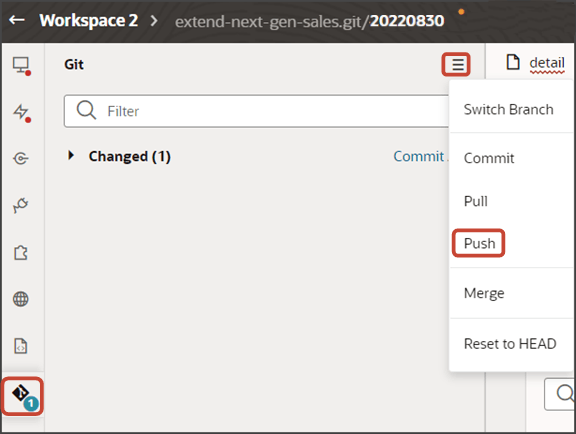Viewport: 576px width, 434px height.
Task: Click the search magnifier at bottom right
Action: point(564,393)
